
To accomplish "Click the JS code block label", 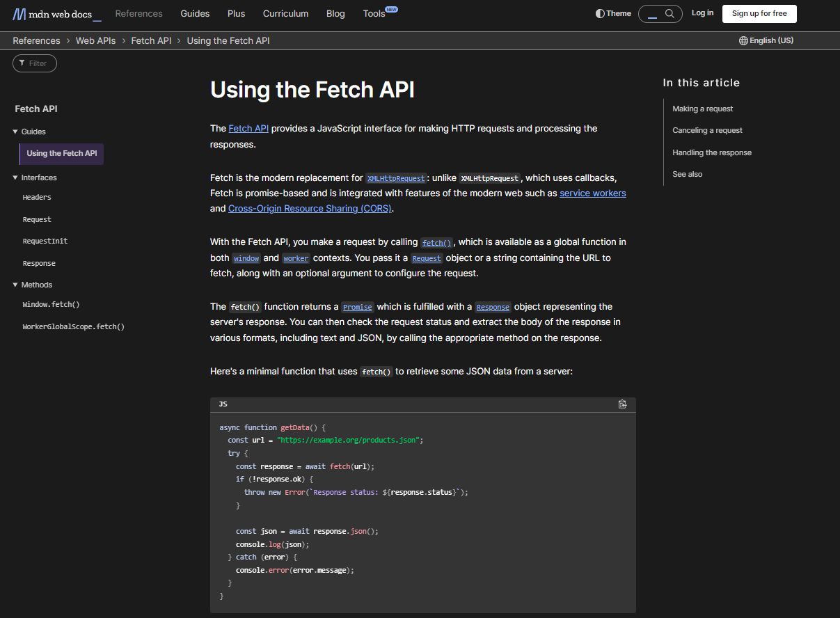I will coord(223,404).
